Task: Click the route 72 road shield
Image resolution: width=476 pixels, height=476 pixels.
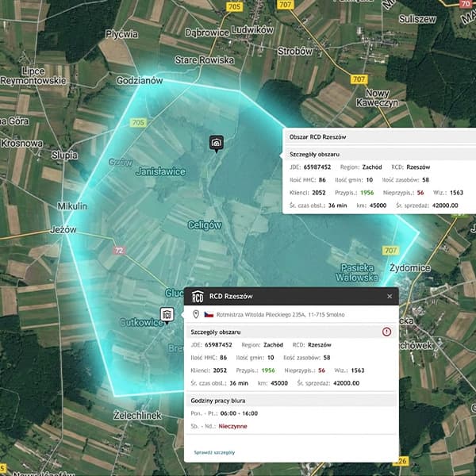Action: pos(119,251)
